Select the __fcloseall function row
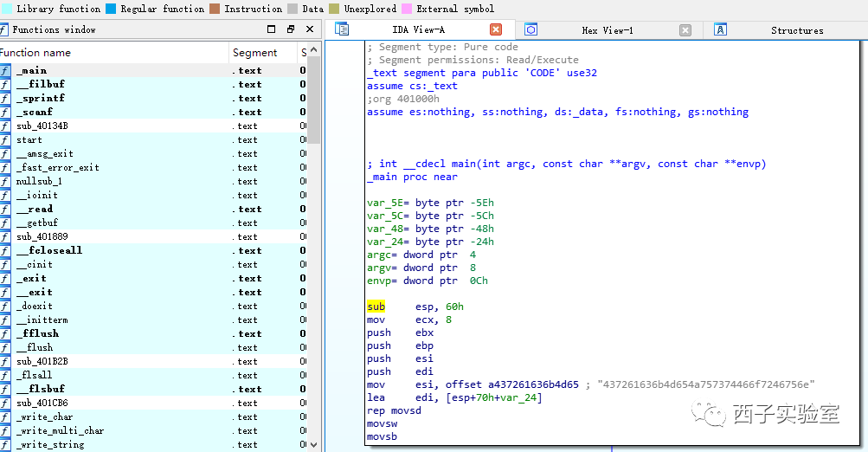Screen dimensions: 868x452 [x=154, y=250]
